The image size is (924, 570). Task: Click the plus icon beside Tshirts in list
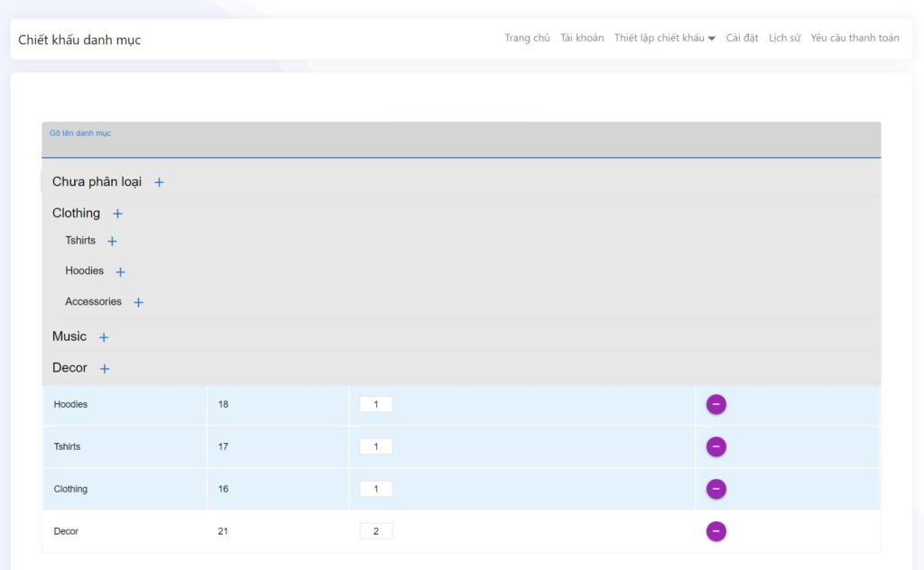[112, 242]
